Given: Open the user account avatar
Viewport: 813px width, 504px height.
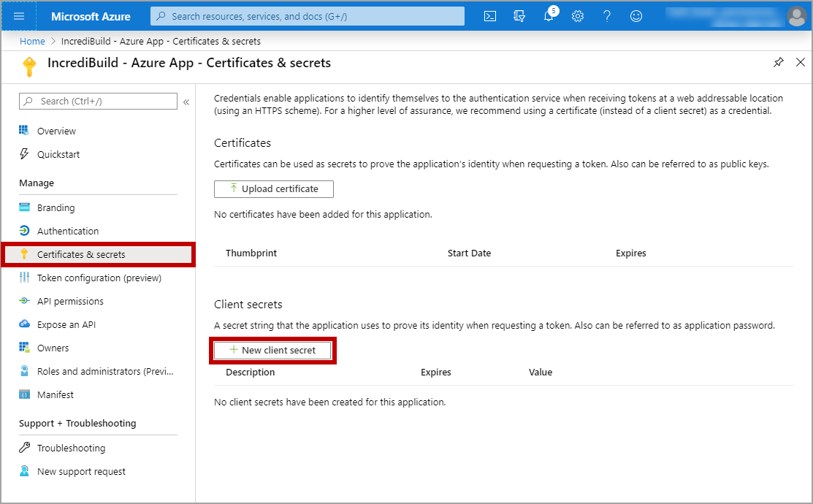Looking at the screenshot, I should (796, 16).
